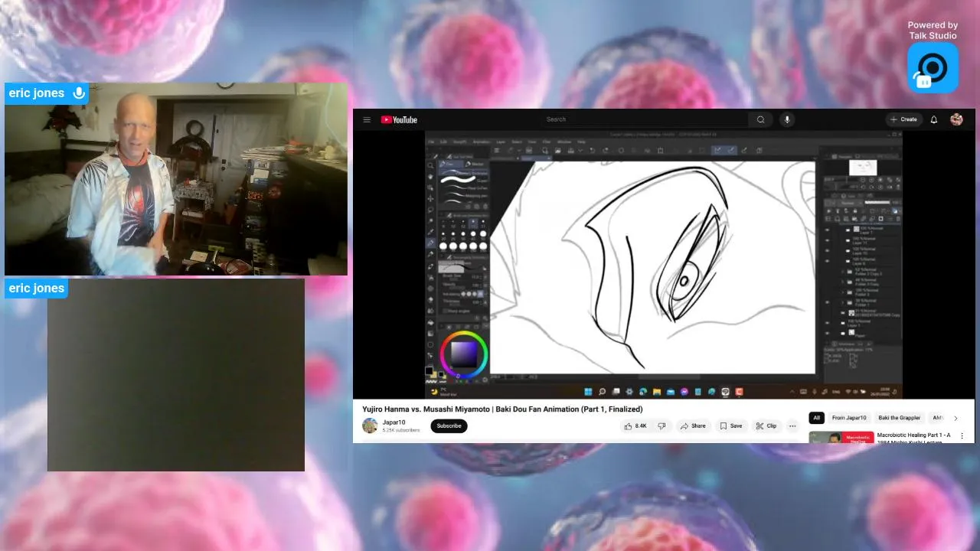Click the undo arrow in command bar
Image resolution: width=980 pixels, height=551 pixels.
coord(592,150)
